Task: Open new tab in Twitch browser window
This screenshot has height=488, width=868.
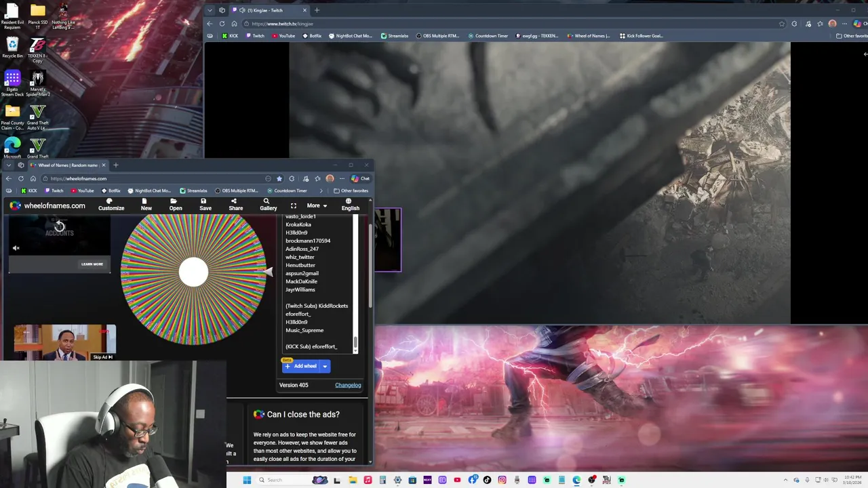Action: [x=317, y=10]
